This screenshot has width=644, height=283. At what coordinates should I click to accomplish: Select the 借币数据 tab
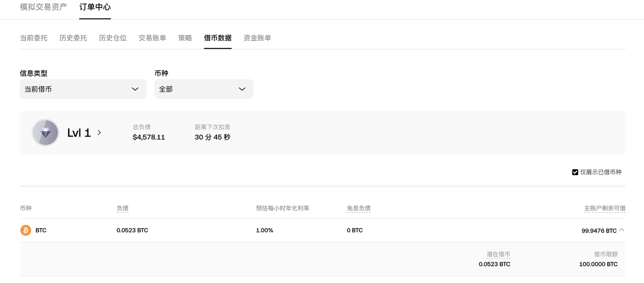click(218, 38)
